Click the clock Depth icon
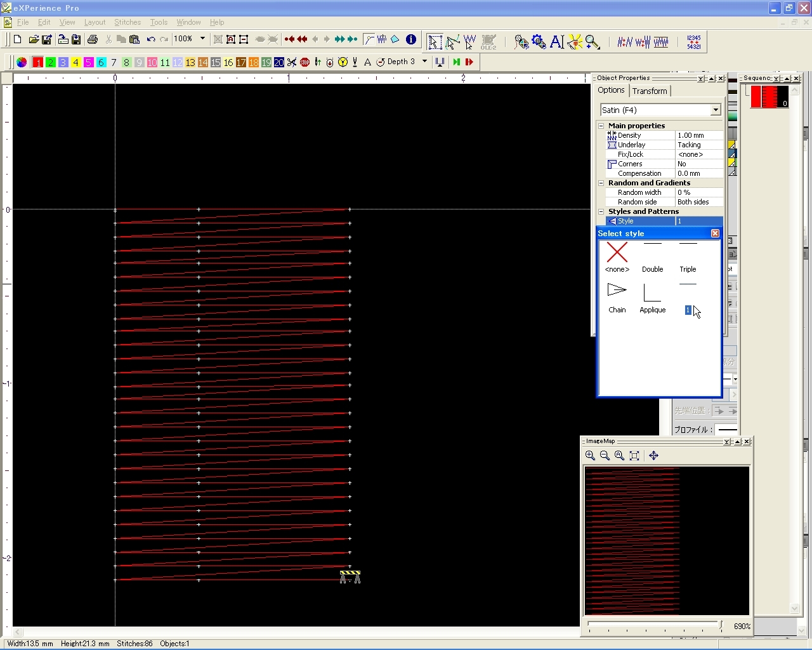812x650 pixels. pos(381,62)
